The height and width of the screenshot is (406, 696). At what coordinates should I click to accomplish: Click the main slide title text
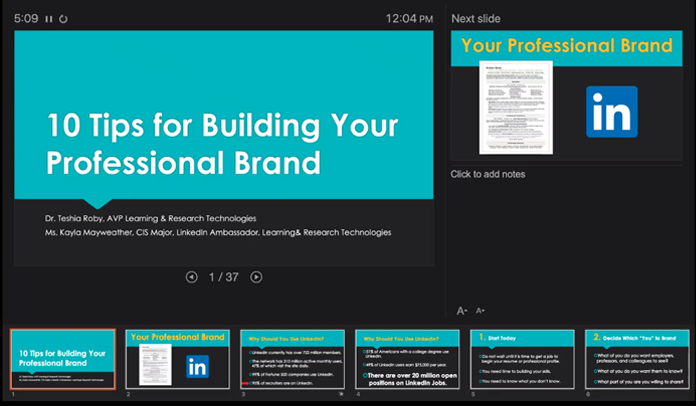click(222, 144)
